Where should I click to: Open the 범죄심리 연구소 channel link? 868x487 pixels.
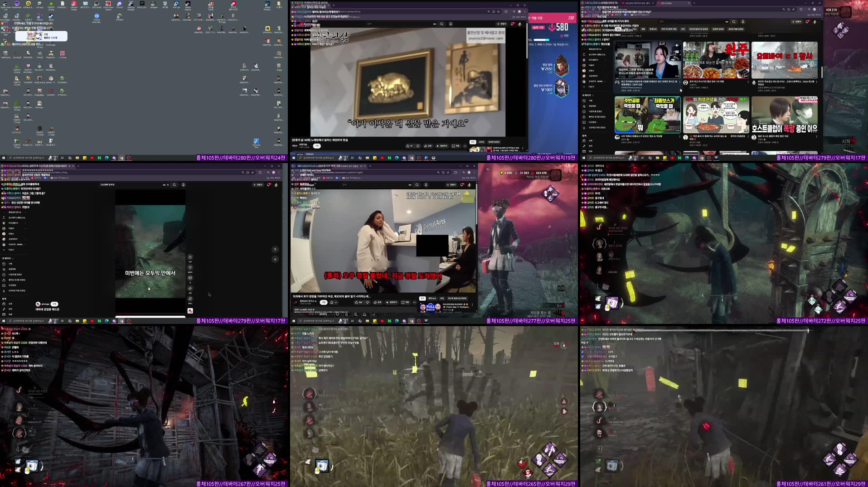pyautogui.click(x=308, y=301)
